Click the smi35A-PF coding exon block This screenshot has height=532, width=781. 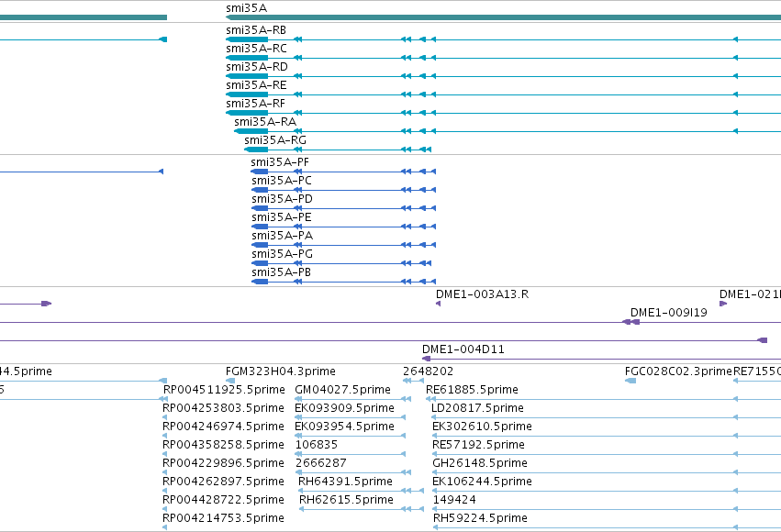tap(260, 172)
